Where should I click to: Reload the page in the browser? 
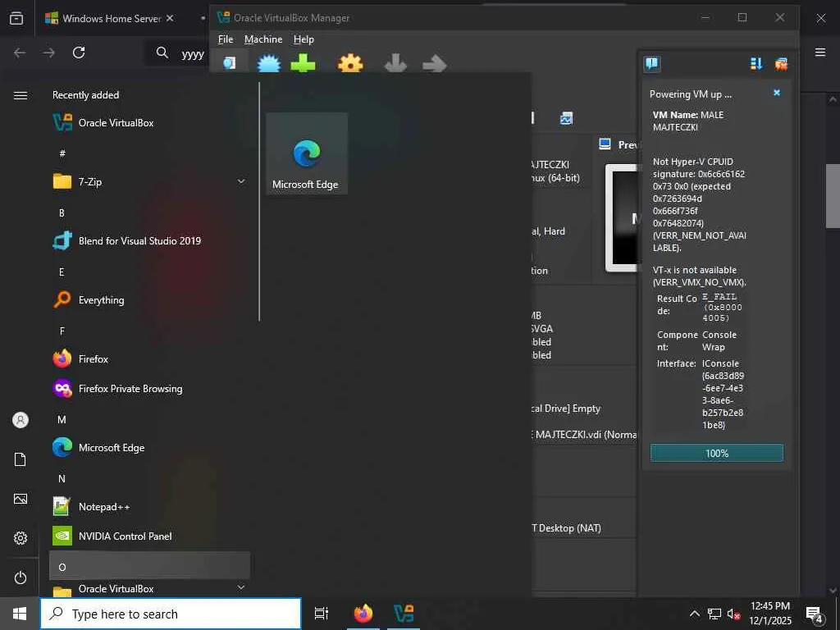click(x=79, y=52)
